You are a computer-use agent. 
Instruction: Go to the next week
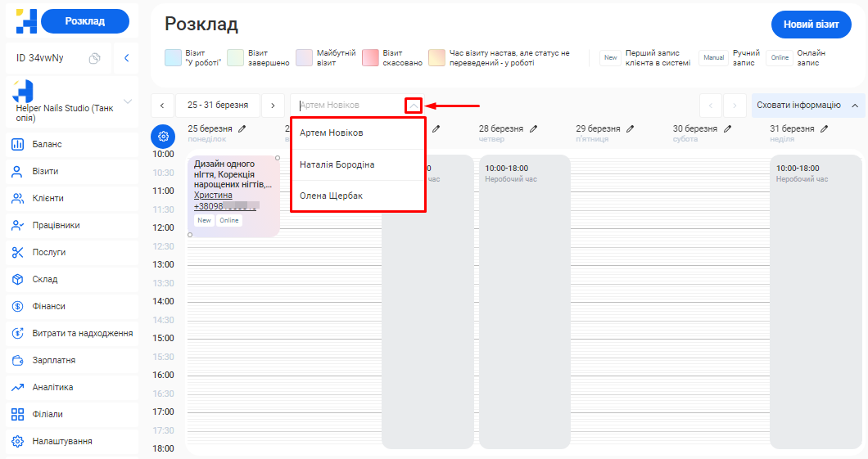273,106
